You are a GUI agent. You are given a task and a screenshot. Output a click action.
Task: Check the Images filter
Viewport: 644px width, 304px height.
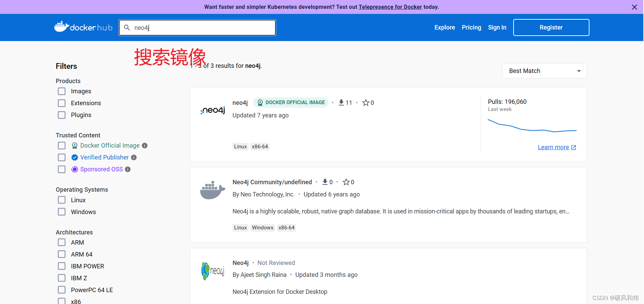pos(62,91)
